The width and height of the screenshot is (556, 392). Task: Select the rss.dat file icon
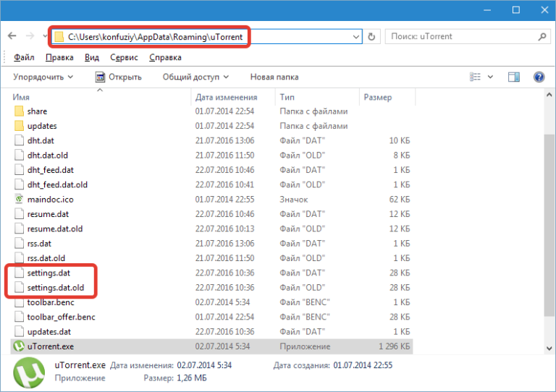(19, 243)
